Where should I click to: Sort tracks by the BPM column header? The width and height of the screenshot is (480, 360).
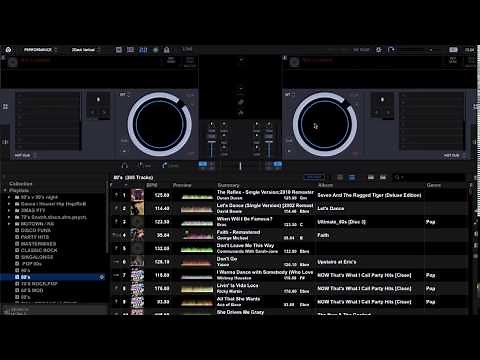[x=152, y=185]
